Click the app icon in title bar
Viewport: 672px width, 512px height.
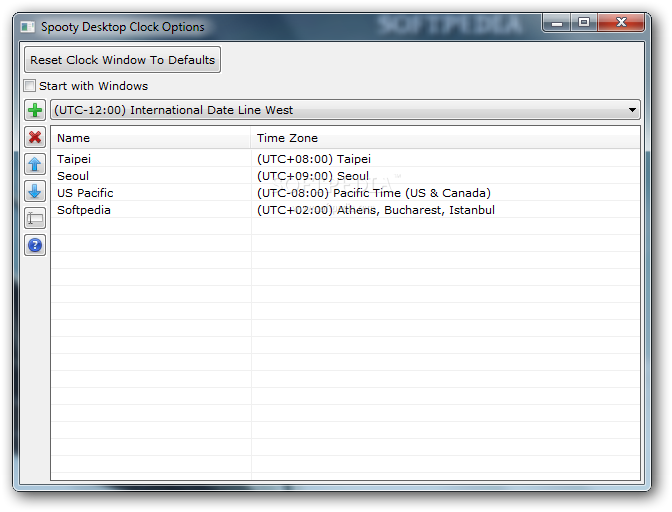[x=28, y=27]
